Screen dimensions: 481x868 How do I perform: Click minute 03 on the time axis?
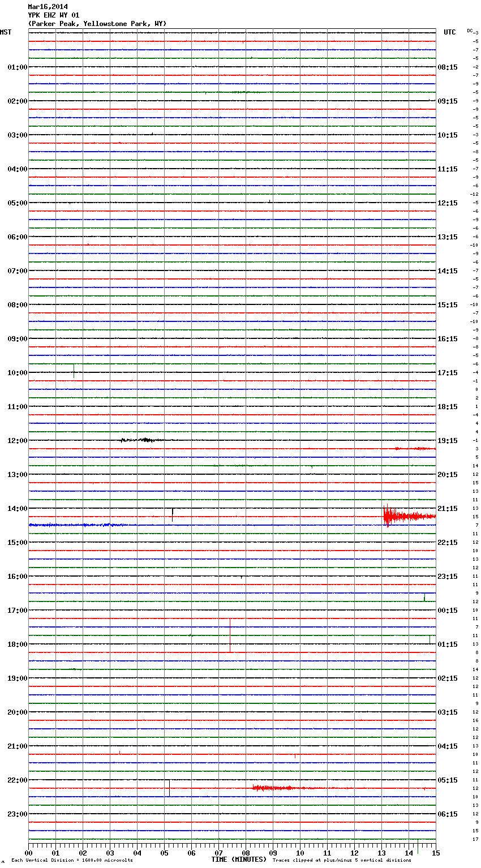click(x=110, y=853)
